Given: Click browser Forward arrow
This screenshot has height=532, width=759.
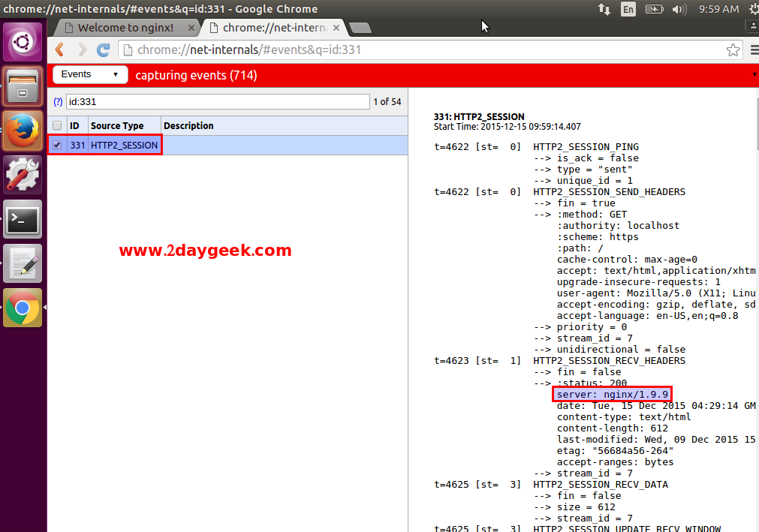Looking at the screenshot, I should [82, 50].
